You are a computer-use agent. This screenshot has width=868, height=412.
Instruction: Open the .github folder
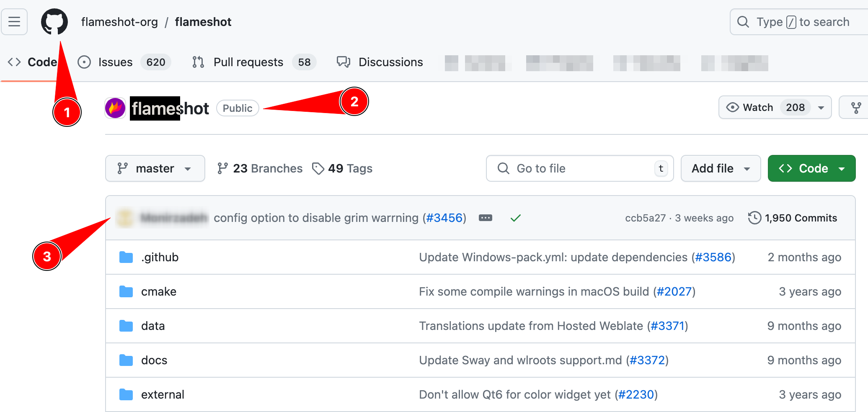click(x=160, y=257)
